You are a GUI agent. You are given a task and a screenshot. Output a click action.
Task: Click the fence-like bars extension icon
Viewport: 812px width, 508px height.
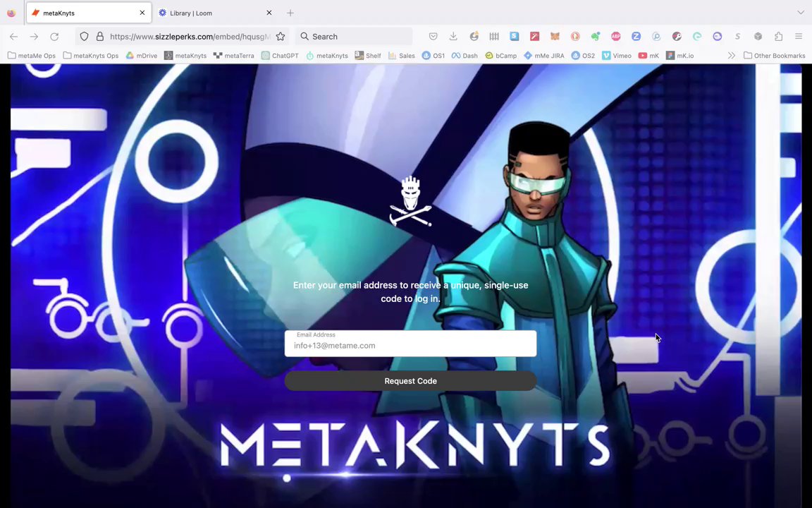[x=494, y=36]
